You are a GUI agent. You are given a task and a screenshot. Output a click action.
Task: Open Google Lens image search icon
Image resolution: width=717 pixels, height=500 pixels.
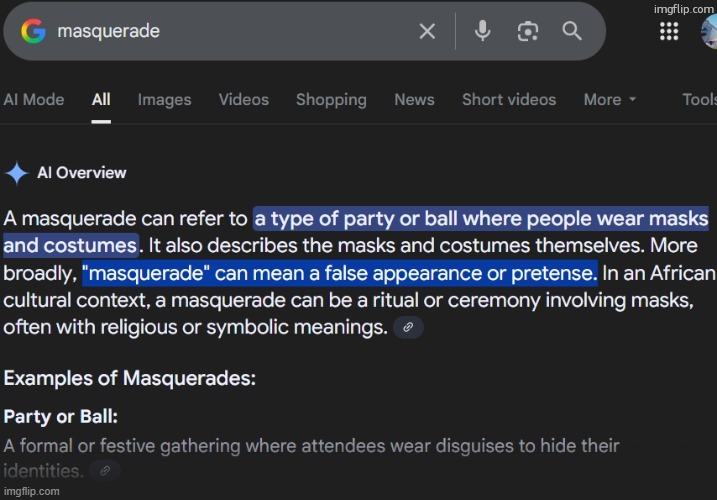[x=527, y=31]
